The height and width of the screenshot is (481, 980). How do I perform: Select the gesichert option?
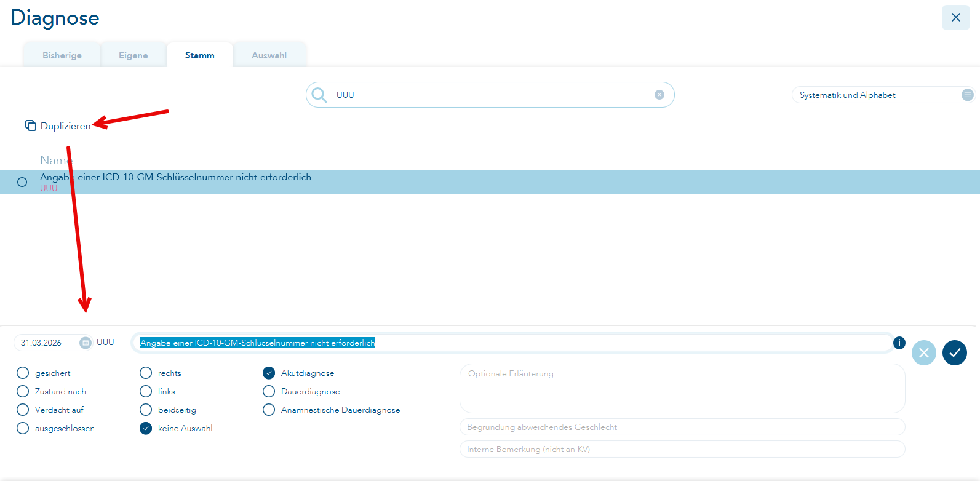[23, 373]
